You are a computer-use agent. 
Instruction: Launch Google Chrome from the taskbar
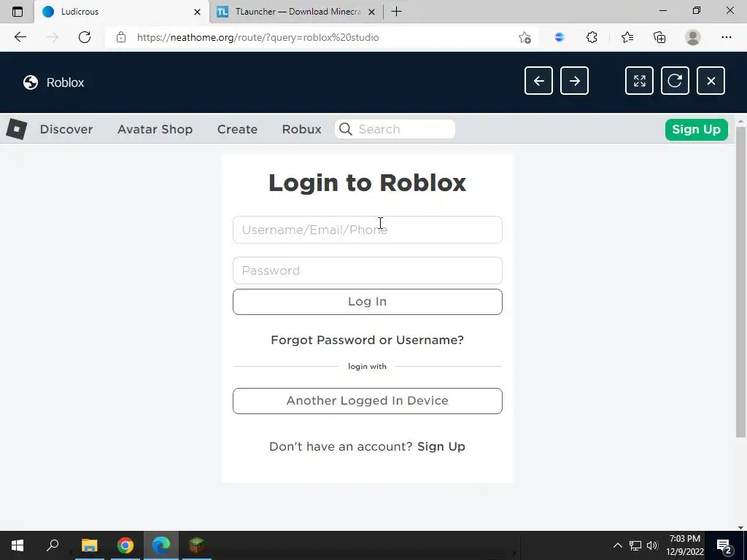coord(125,545)
